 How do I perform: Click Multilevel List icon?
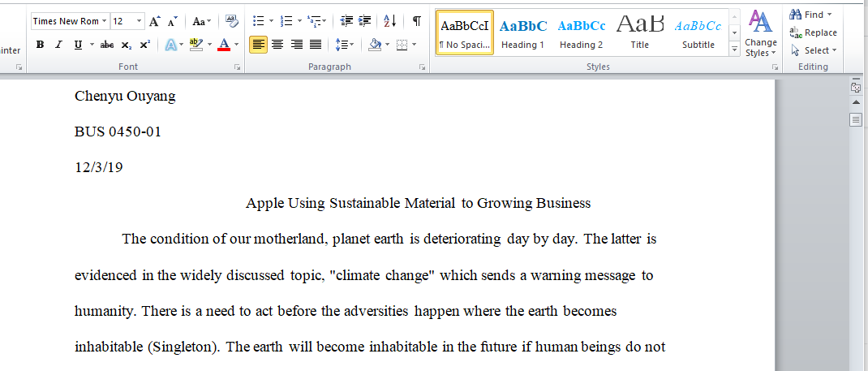313,21
